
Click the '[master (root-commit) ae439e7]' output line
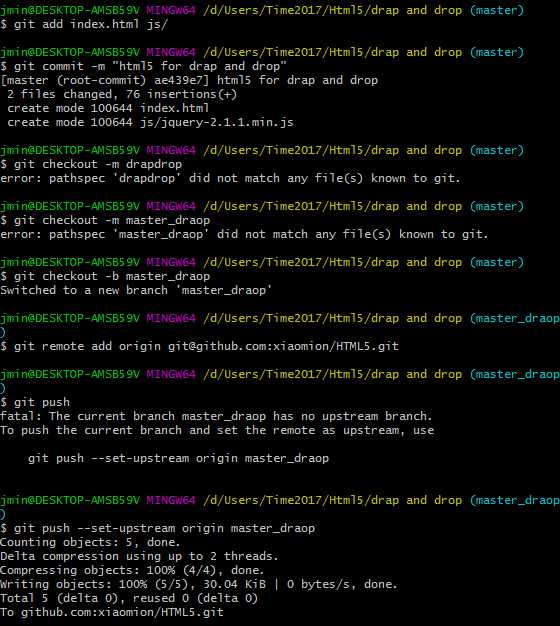click(x=189, y=80)
